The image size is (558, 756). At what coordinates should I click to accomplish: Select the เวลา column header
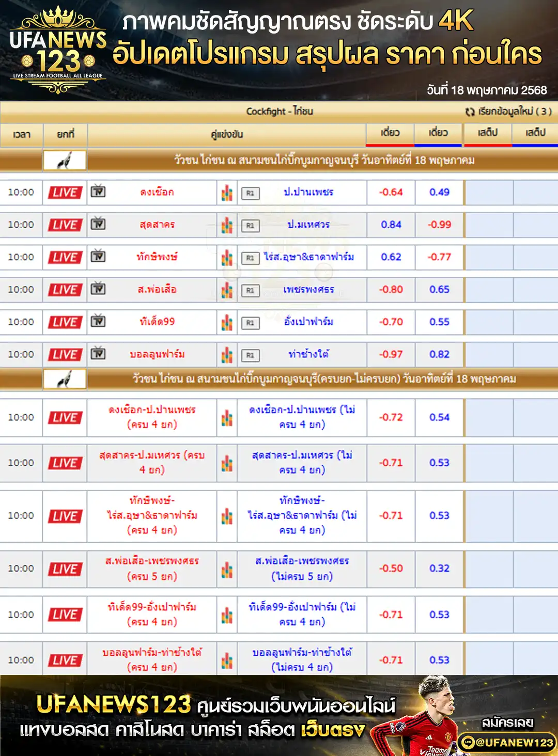tap(22, 134)
